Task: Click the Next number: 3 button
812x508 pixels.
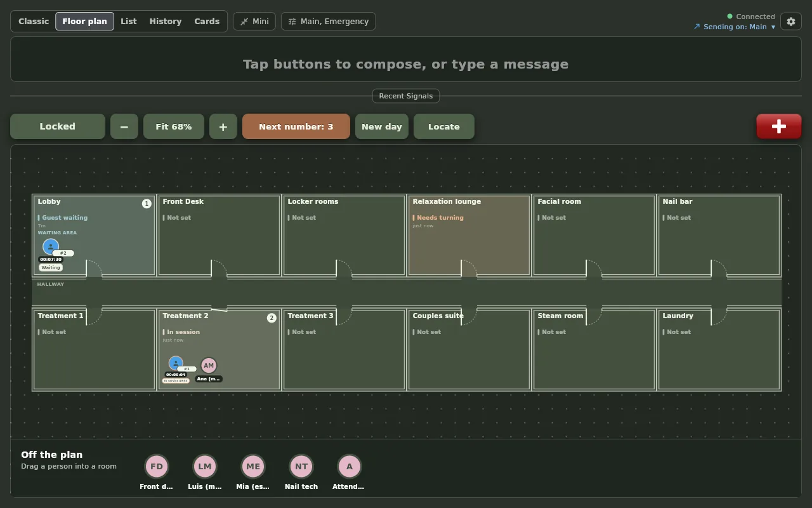Action: 296,126
